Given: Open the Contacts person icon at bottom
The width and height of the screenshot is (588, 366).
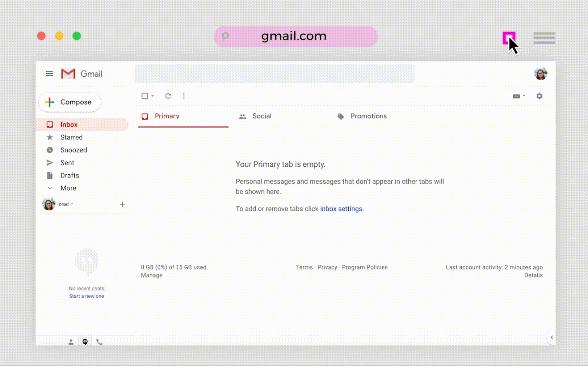Looking at the screenshot, I should click(x=71, y=342).
